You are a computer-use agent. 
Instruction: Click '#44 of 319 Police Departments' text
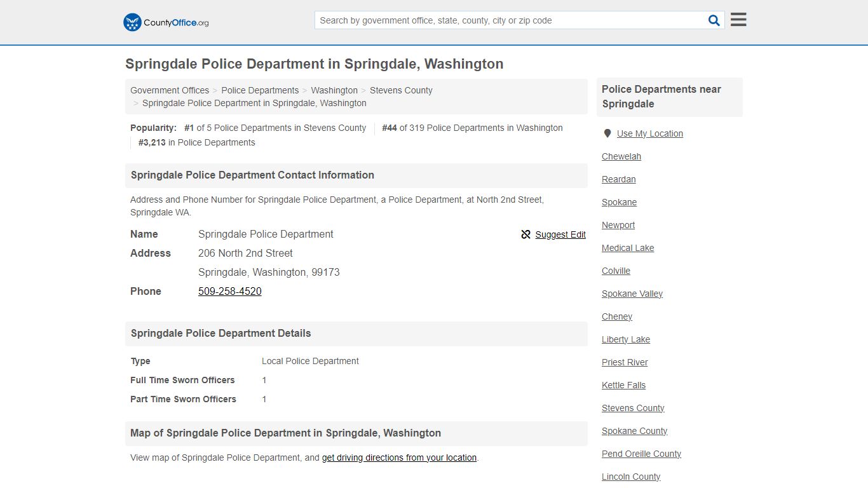point(472,128)
